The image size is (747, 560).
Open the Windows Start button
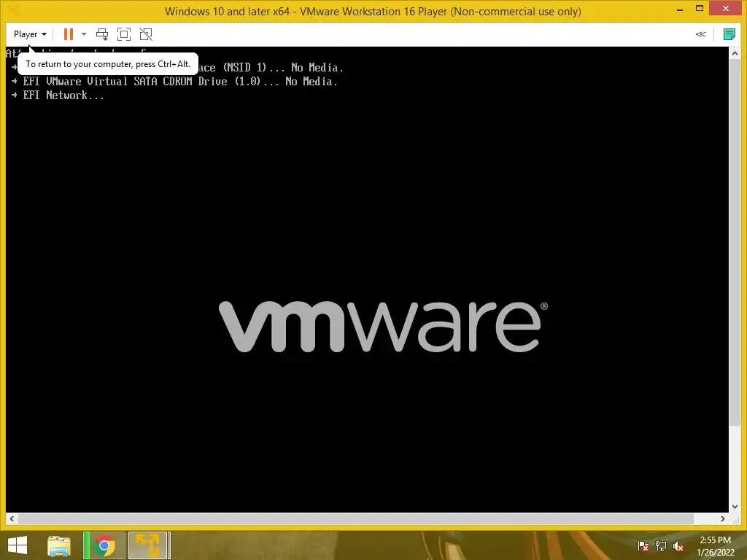click(18, 545)
